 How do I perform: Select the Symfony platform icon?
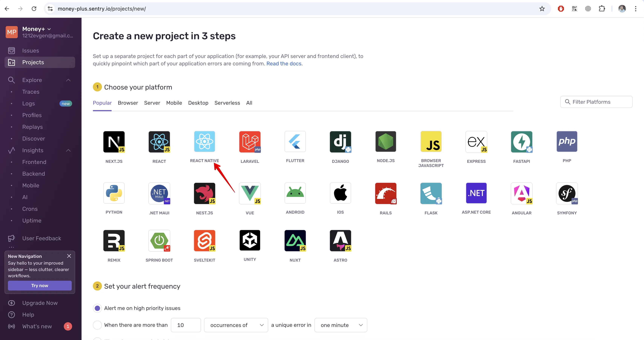[x=567, y=193]
